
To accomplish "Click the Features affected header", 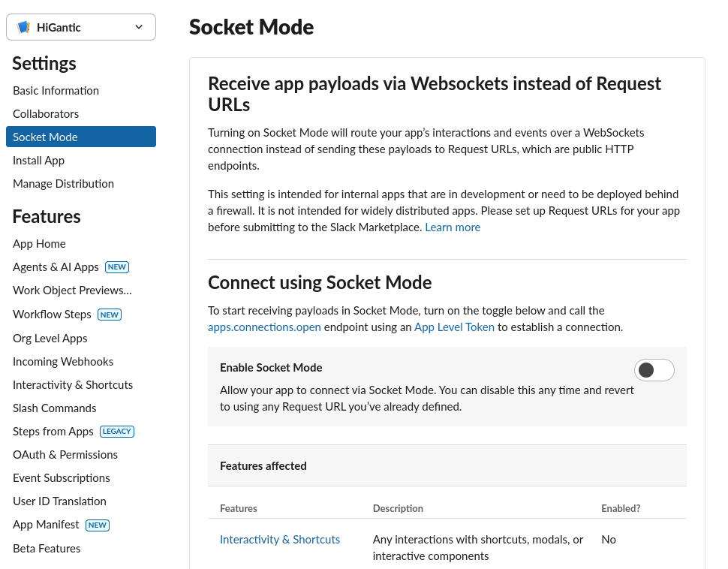I will (x=263, y=466).
